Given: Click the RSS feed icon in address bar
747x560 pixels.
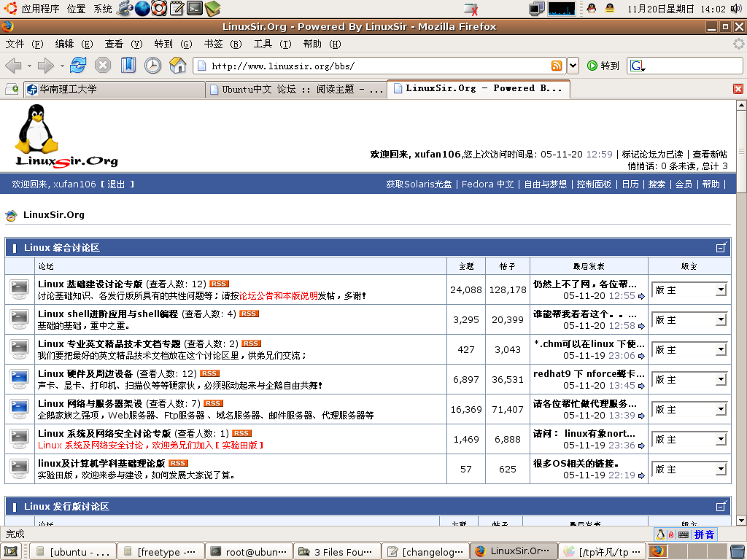Looking at the screenshot, I should click(x=557, y=66).
